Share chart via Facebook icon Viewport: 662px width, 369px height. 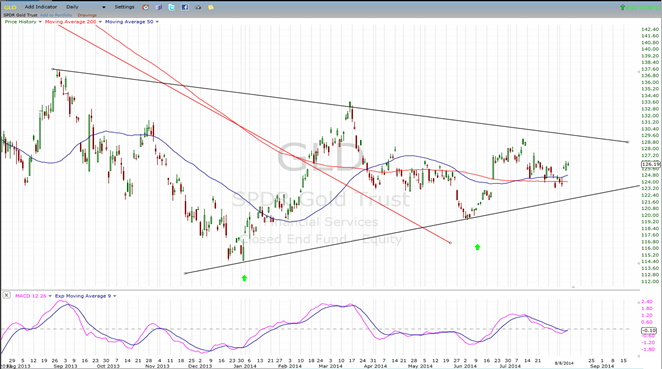point(184,7)
